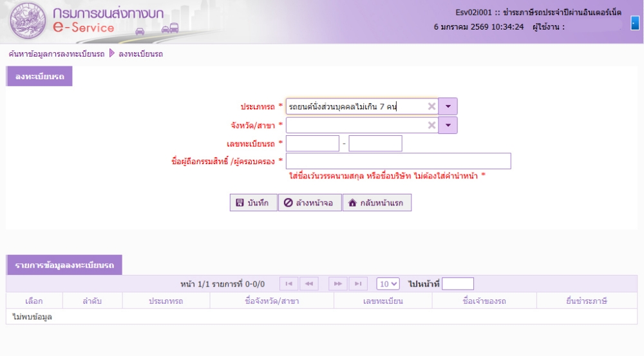644x356 pixels.
Task: Open the จังหวัด/สาขา dropdown arrow
Action: pyautogui.click(x=448, y=126)
